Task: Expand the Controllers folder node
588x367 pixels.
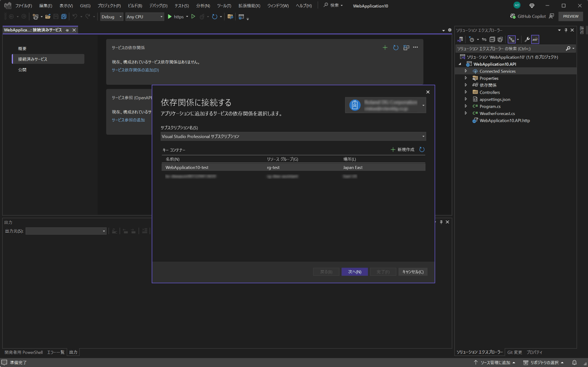Action: point(466,92)
